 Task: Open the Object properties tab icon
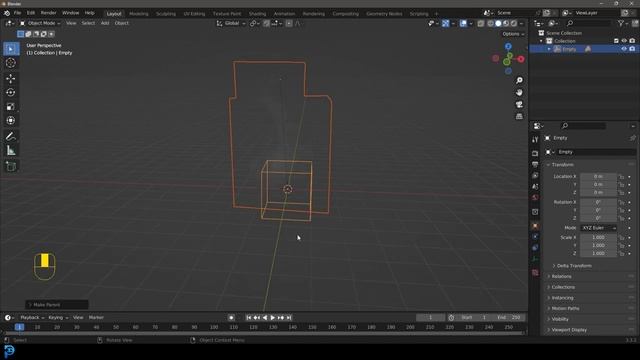point(535,226)
